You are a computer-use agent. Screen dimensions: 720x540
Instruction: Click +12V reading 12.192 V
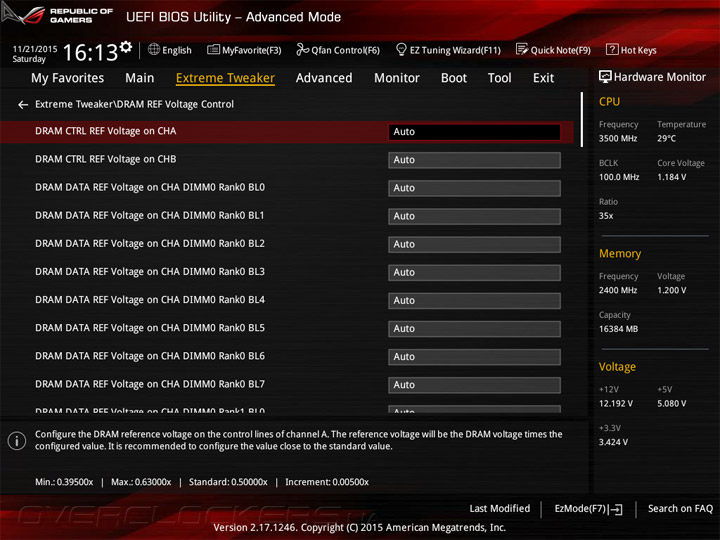coord(616,404)
